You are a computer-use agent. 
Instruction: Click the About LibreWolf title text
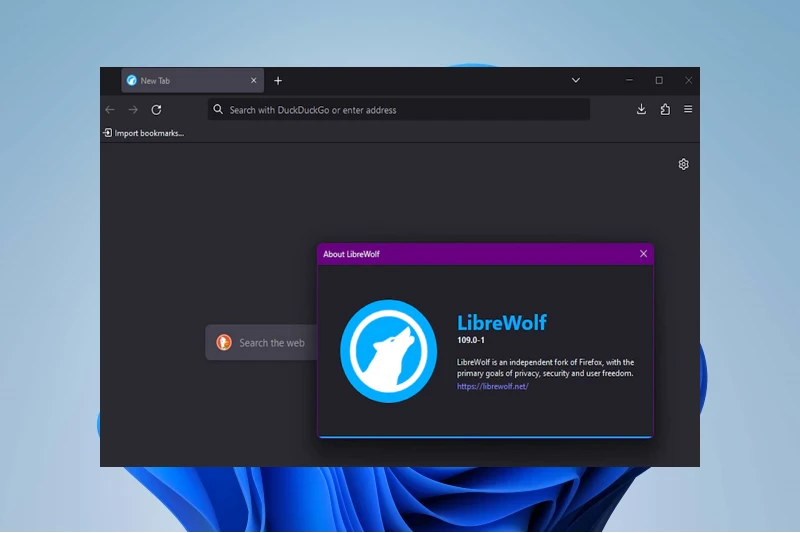(351, 254)
